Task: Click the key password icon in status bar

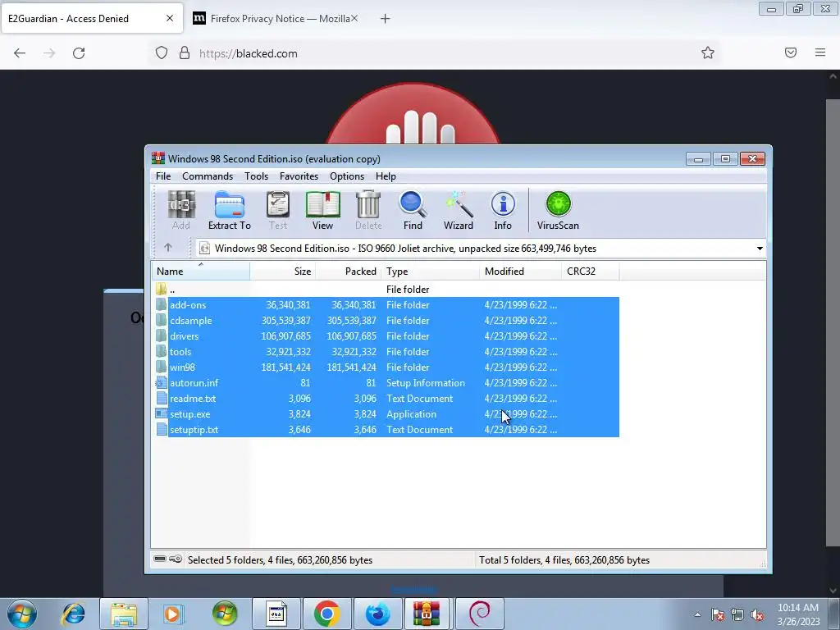Action: coord(176,559)
